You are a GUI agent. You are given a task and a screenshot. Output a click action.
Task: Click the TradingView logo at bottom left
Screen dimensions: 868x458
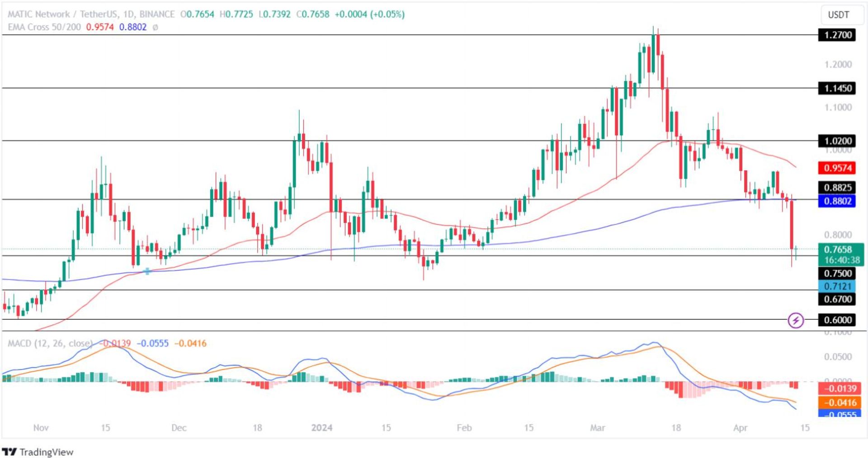(x=38, y=452)
